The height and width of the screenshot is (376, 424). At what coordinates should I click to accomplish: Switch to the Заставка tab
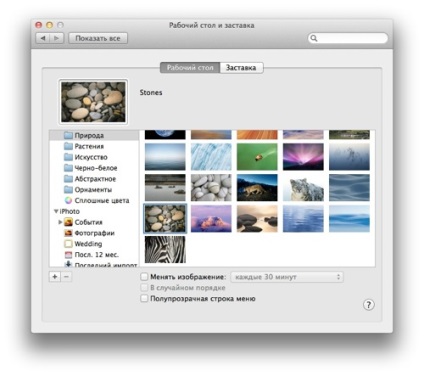coord(241,68)
